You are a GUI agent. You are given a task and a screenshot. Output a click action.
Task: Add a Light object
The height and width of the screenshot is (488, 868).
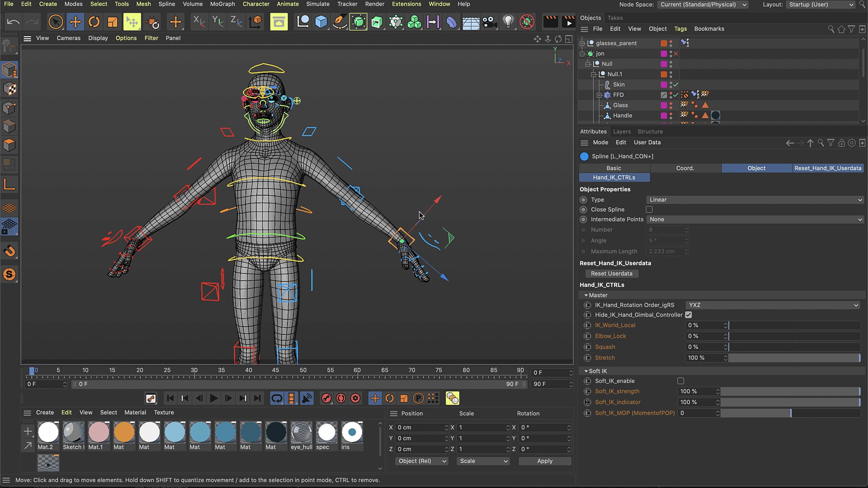tap(508, 22)
